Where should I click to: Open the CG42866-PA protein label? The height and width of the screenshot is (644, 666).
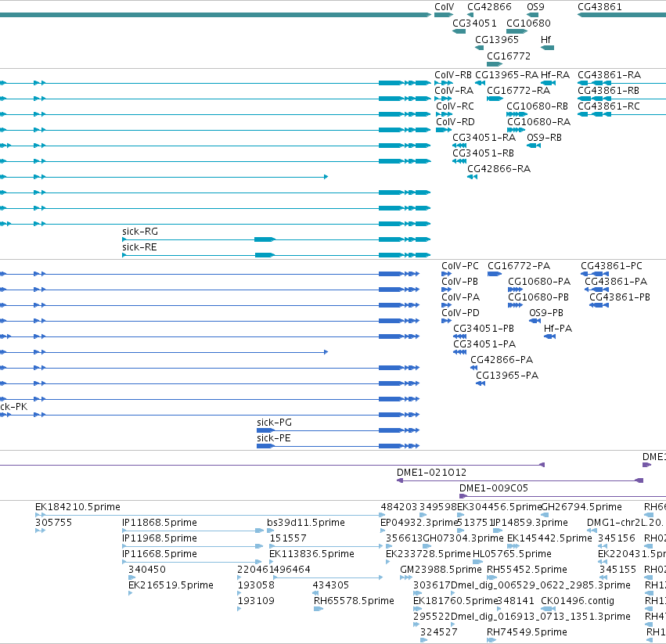point(501,360)
